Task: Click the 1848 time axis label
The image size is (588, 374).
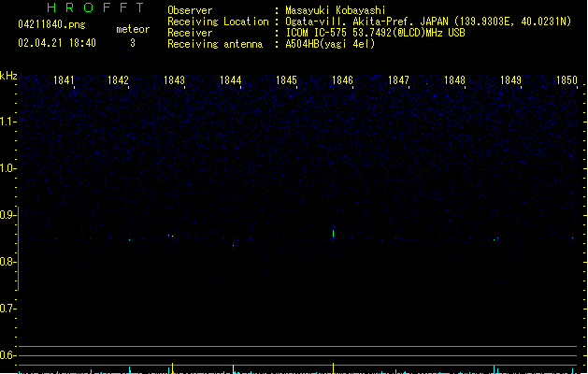Action: point(454,80)
